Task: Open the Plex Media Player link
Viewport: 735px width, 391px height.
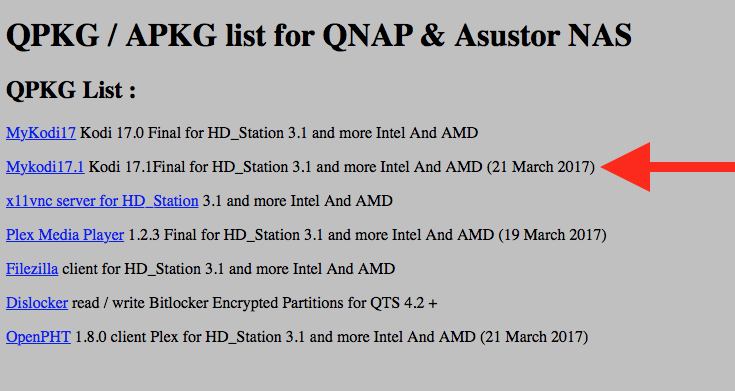Action: point(65,235)
